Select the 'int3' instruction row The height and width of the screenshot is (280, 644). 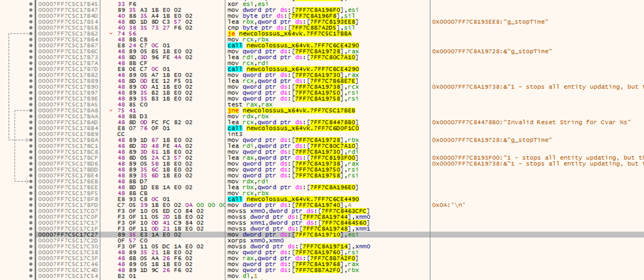235,135
